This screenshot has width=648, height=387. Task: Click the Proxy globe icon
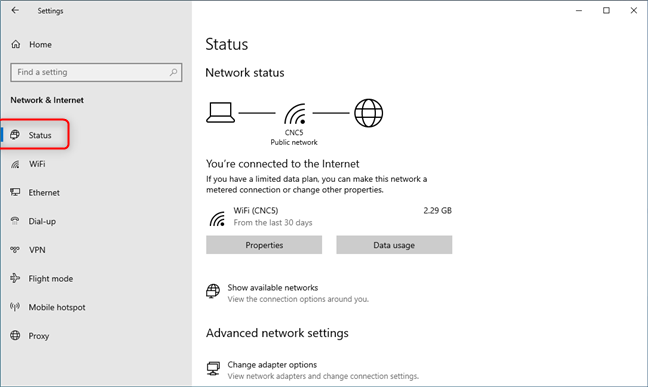[x=15, y=335]
